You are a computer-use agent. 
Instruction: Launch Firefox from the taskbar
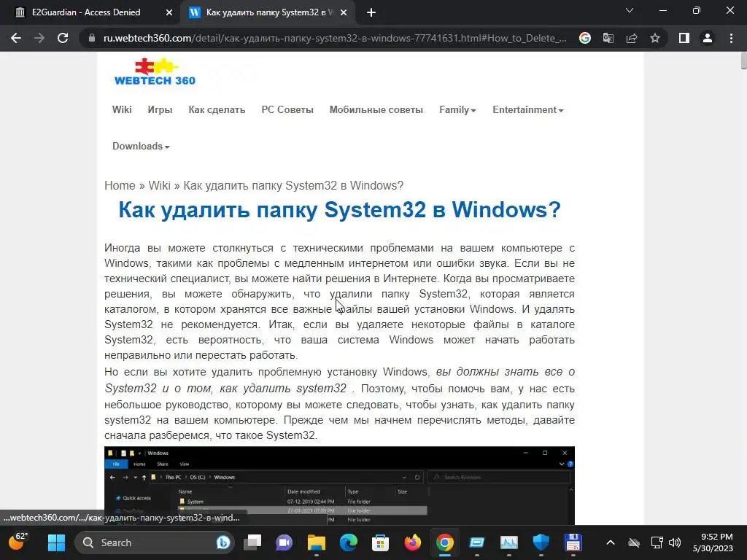click(413, 542)
